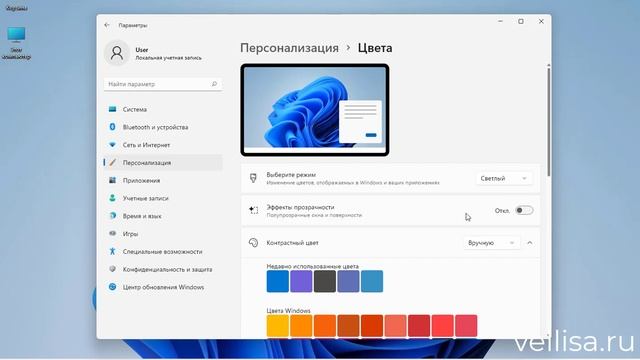Click the desktop computer icon
This screenshot has height=360, width=640.
16,35
